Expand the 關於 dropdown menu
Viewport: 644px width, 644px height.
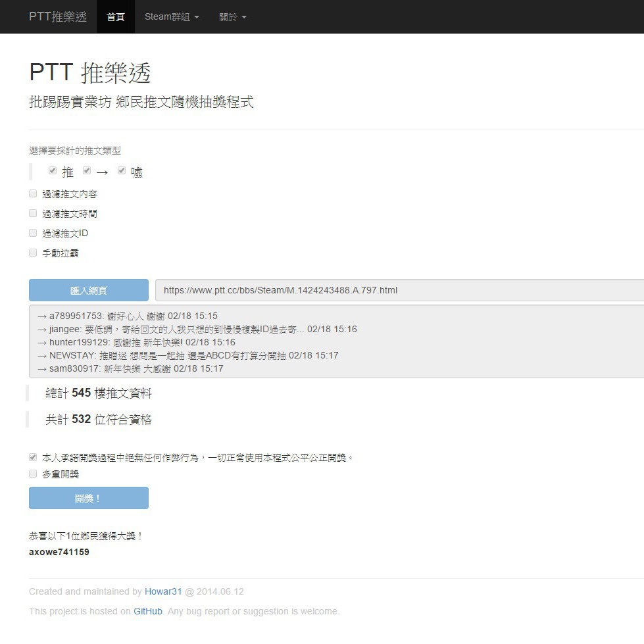coord(232,16)
